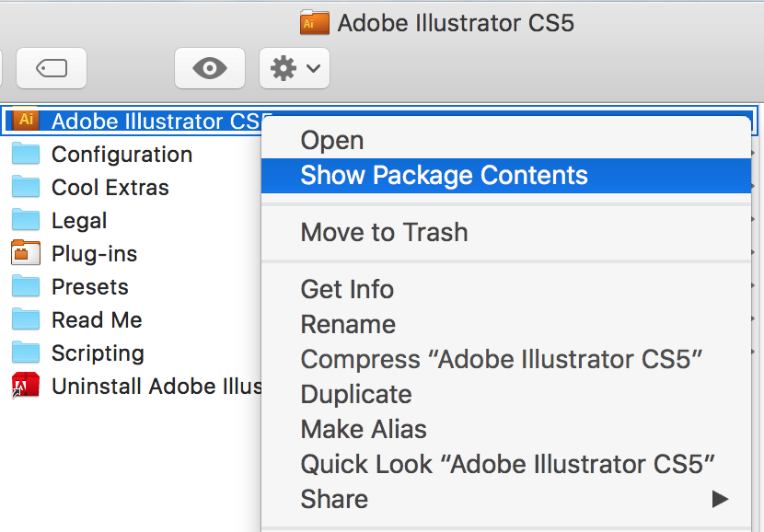Click the Quick Look eye button
The image size is (764, 532).
pos(210,68)
